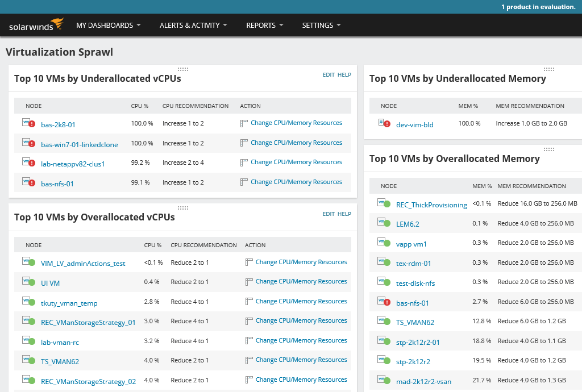Click the tkuty_vman_temp VM status icon

[x=28, y=302]
